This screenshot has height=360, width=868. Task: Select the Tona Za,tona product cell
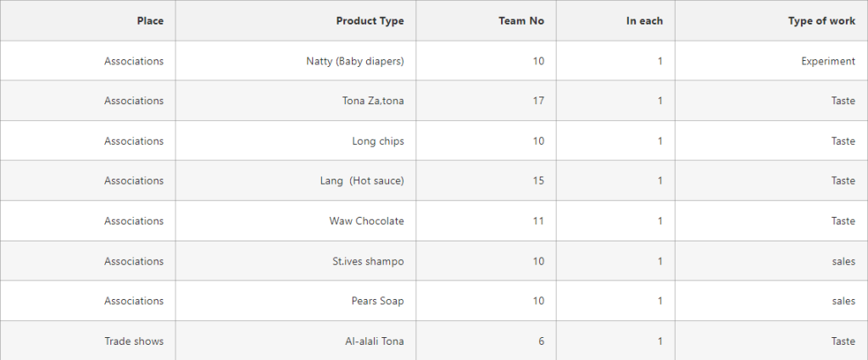pyautogui.click(x=296, y=101)
